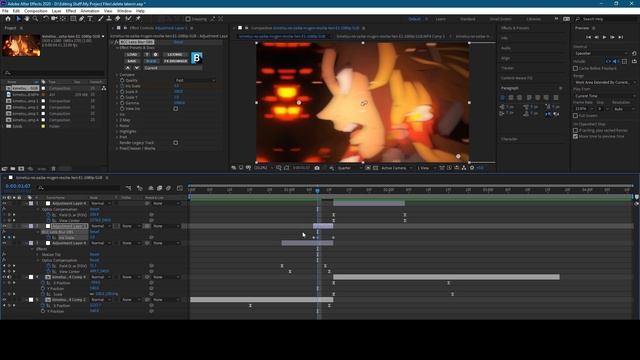Screen dimensions: 640x360
Task: Check 'If caching, play cached frames'
Action: click(576, 131)
